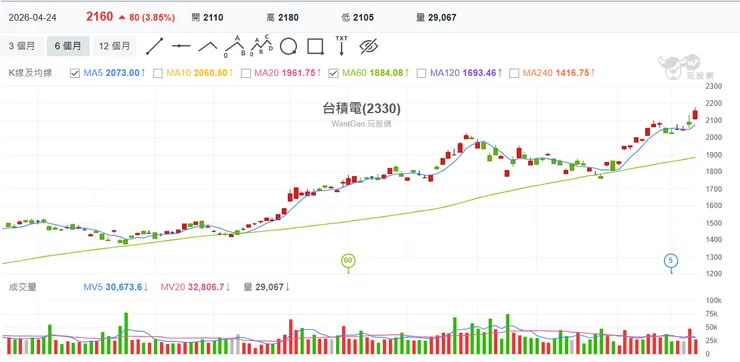Click the MA5 2073.00 value label
The height and width of the screenshot is (362, 740).
114,73
